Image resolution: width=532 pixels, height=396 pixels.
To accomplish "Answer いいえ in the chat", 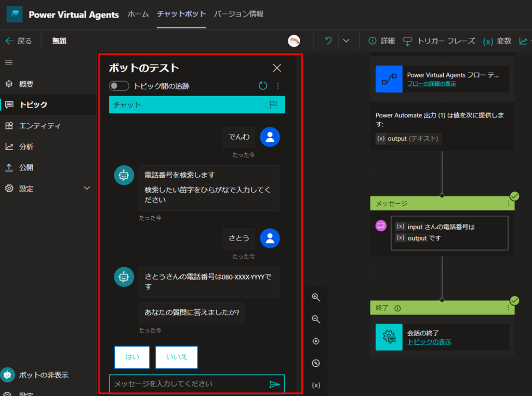I will (177, 357).
